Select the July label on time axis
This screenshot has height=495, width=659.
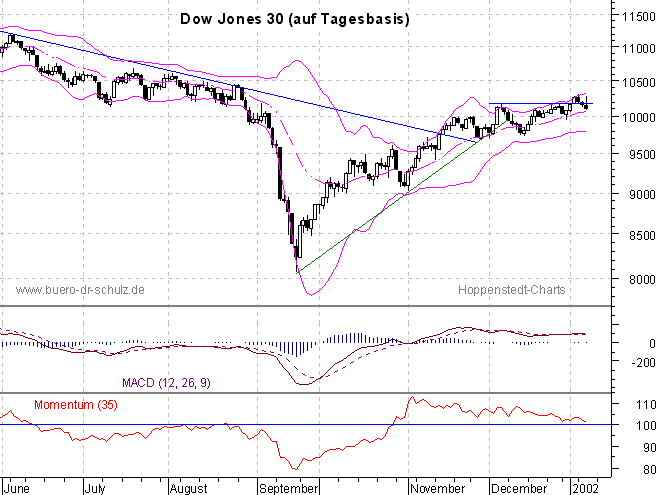pyautogui.click(x=95, y=489)
